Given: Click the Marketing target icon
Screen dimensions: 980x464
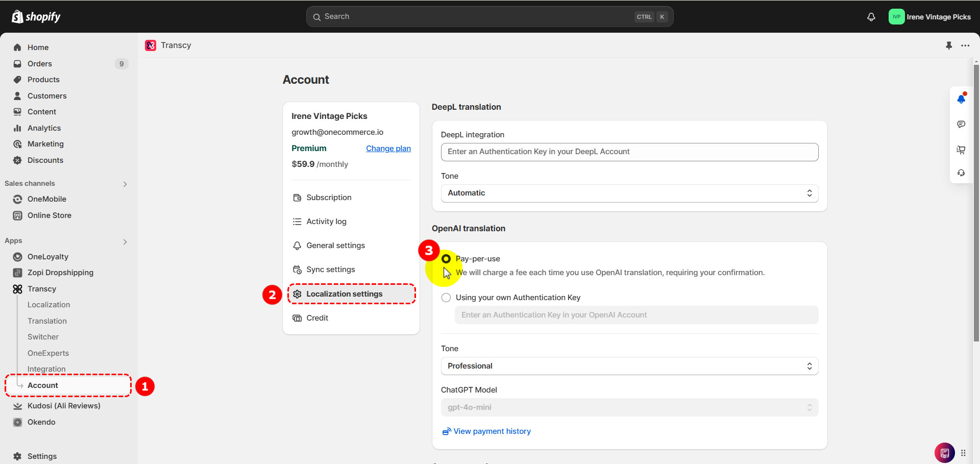Looking at the screenshot, I should (x=17, y=144).
